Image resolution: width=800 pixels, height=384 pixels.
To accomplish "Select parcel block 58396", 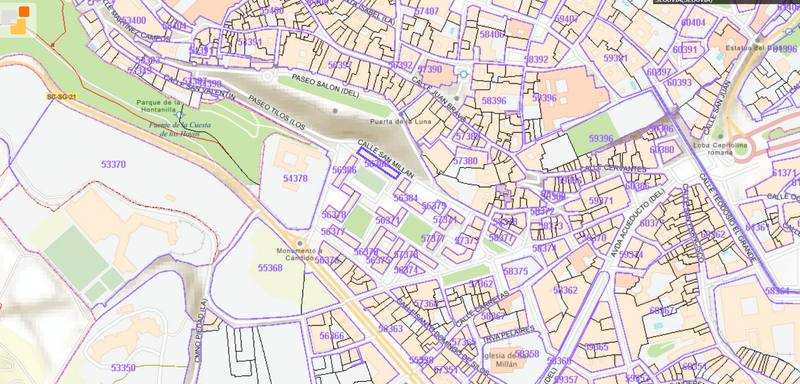I will (x=494, y=100).
